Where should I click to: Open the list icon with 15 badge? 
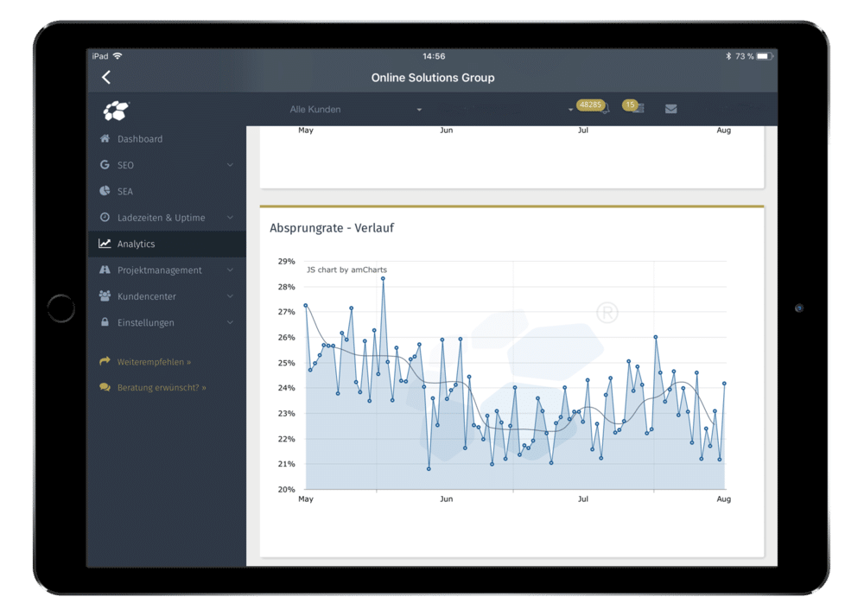638,109
